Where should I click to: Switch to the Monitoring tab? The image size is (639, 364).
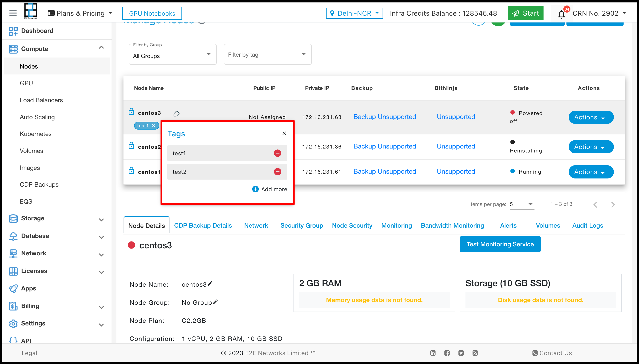(396, 225)
